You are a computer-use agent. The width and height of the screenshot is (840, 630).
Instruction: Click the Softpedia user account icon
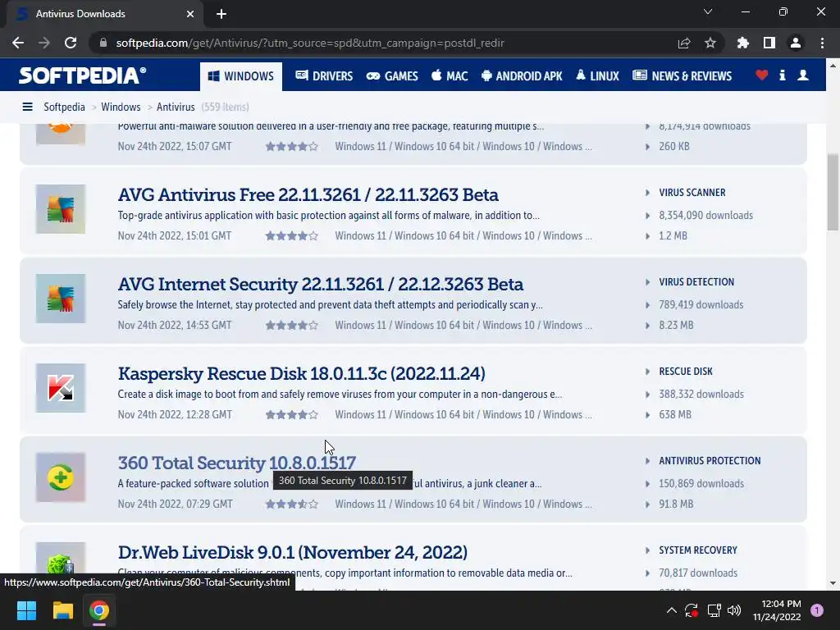pyautogui.click(x=803, y=75)
